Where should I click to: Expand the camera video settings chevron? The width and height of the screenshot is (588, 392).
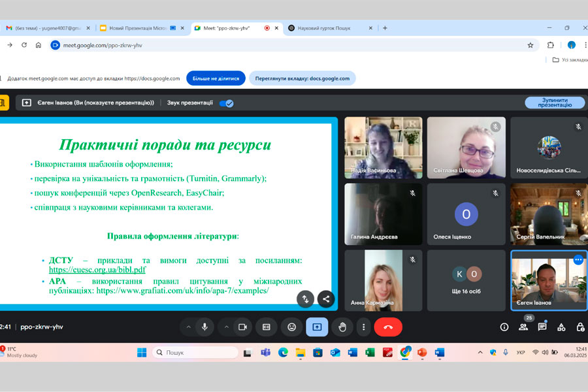(x=226, y=327)
